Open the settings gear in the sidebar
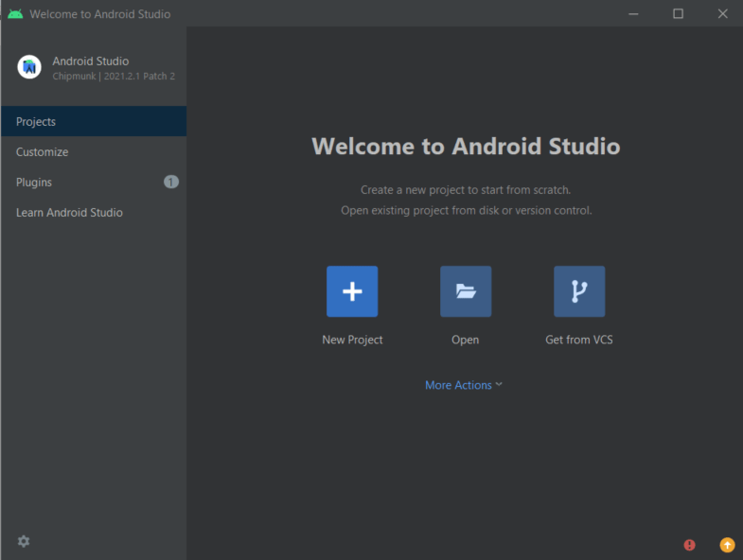This screenshot has width=743, height=560. 24,541
